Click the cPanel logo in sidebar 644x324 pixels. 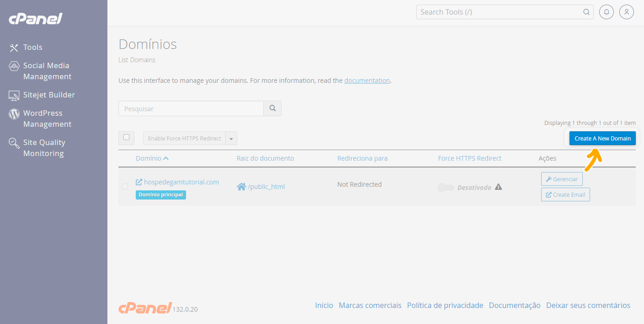[x=35, y=19]
